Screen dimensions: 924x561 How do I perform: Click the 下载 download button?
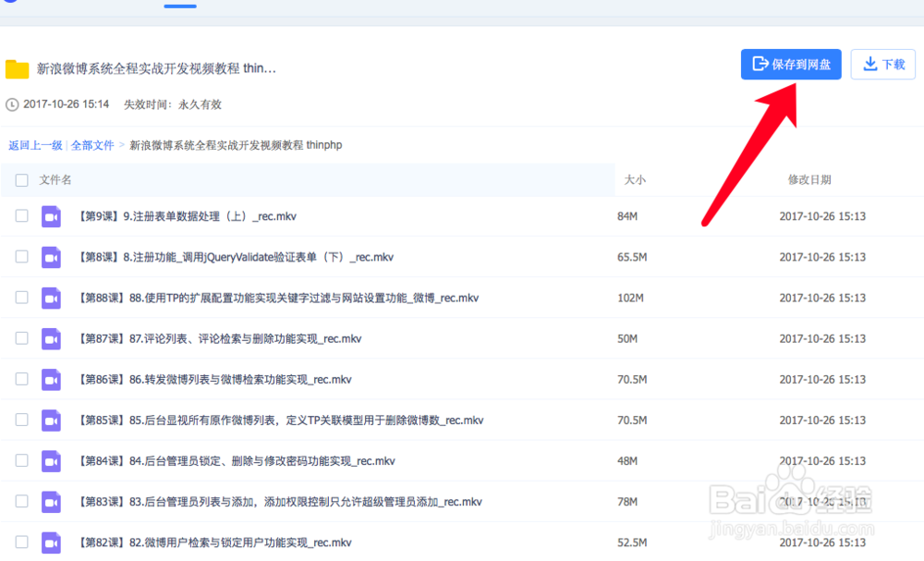(882, 64)
